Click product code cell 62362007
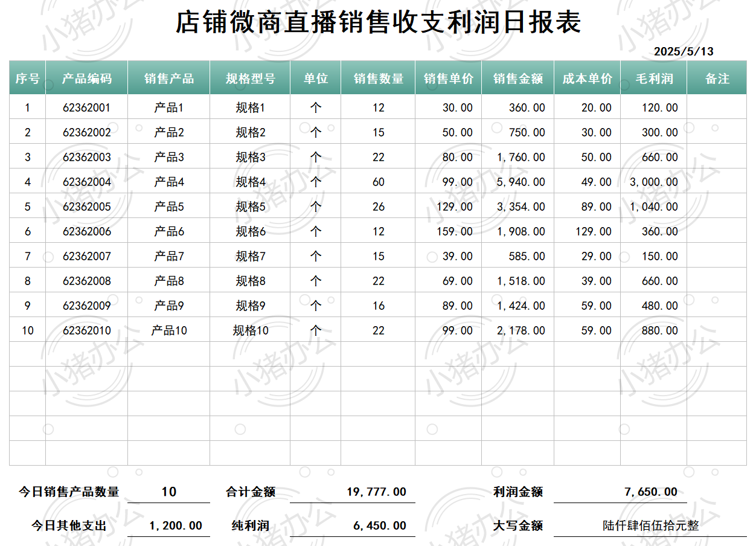Screen dimensions: 756x546 87,256
